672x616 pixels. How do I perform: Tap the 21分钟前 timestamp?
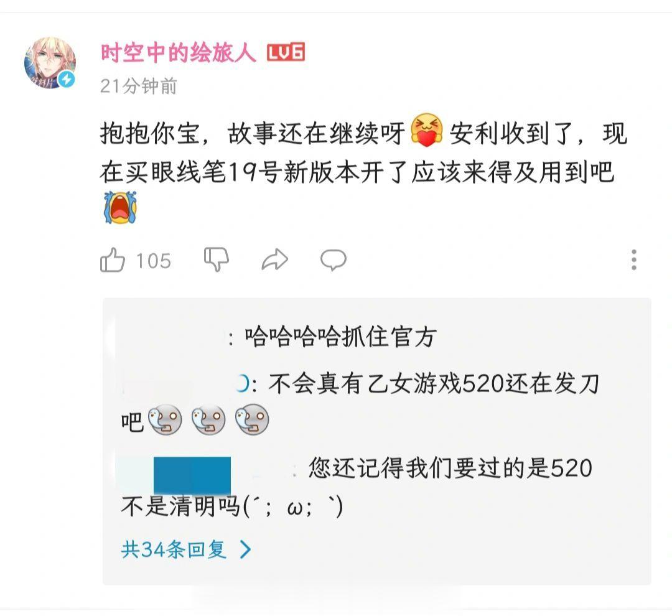click(138, 86)
